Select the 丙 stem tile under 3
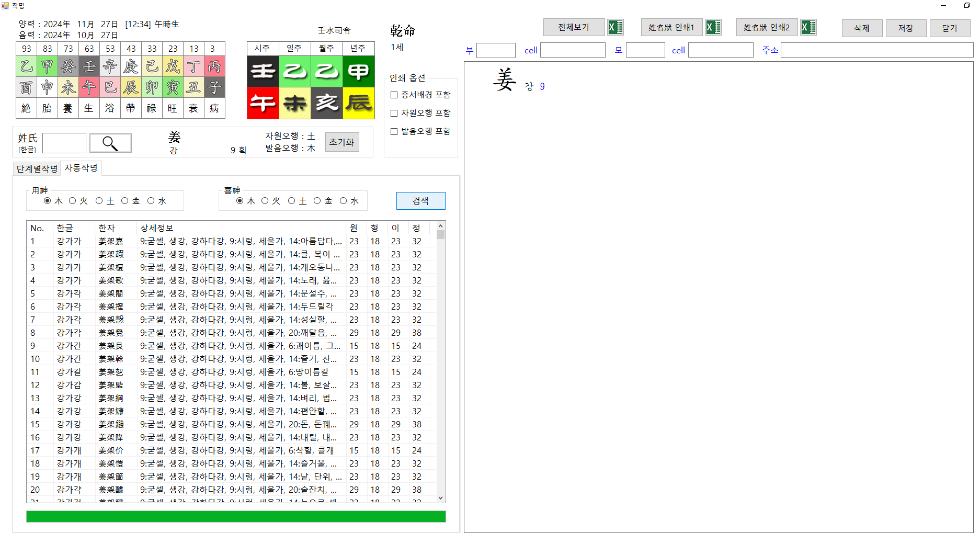Screen dimensions: 980x544 214,66
